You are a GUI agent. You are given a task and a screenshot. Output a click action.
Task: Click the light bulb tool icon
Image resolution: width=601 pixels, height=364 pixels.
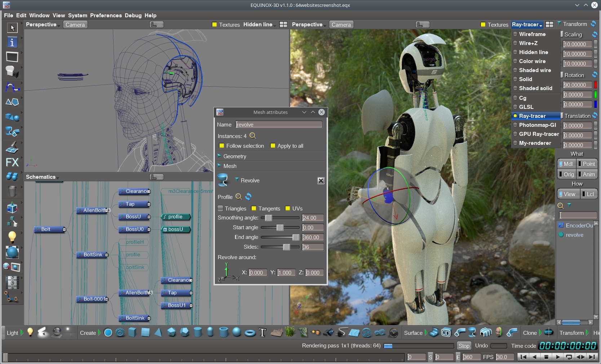[x=12, y=237]
